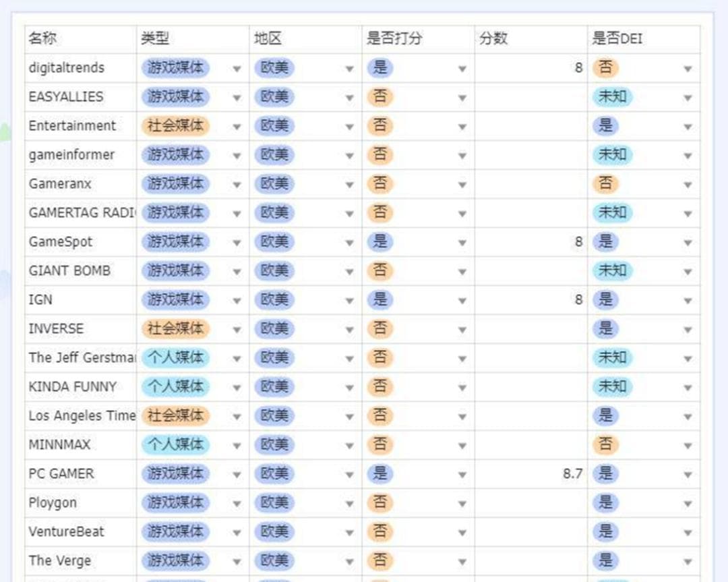
Task: Select the 未知 tag in gameinformer row
Action: 612,155
